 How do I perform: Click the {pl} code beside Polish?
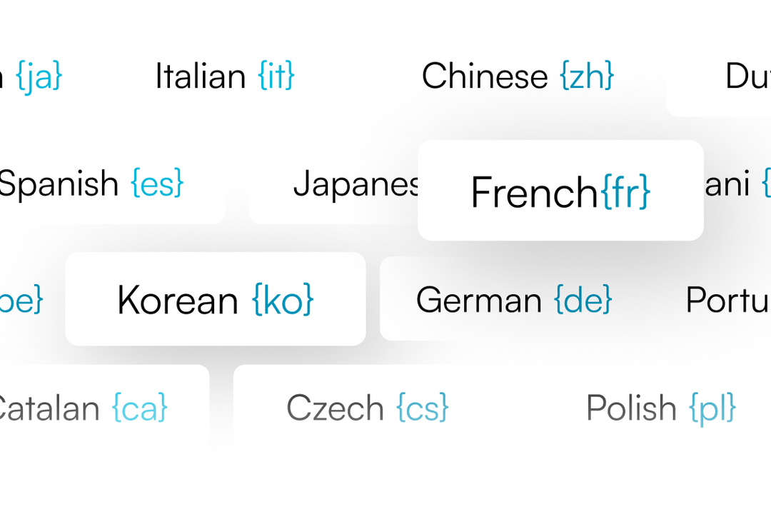[712, 408]
